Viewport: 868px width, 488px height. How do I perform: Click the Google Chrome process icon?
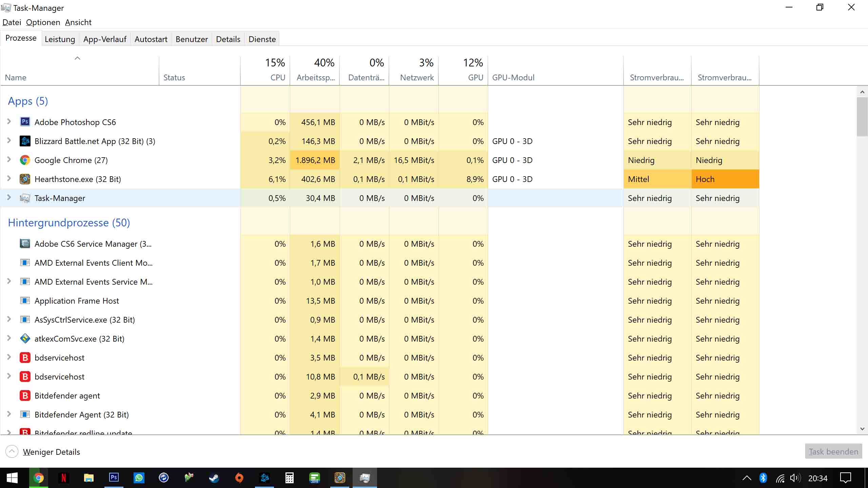click(x=25, y=160)
